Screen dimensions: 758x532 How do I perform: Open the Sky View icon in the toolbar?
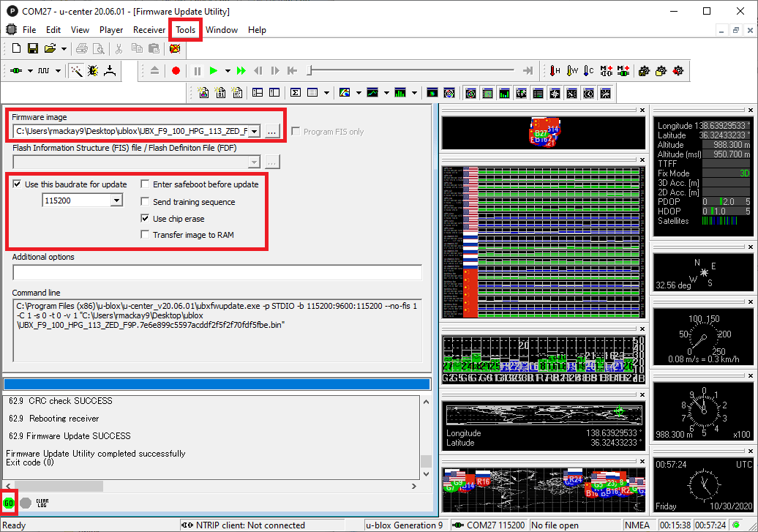tap(471, 92)
